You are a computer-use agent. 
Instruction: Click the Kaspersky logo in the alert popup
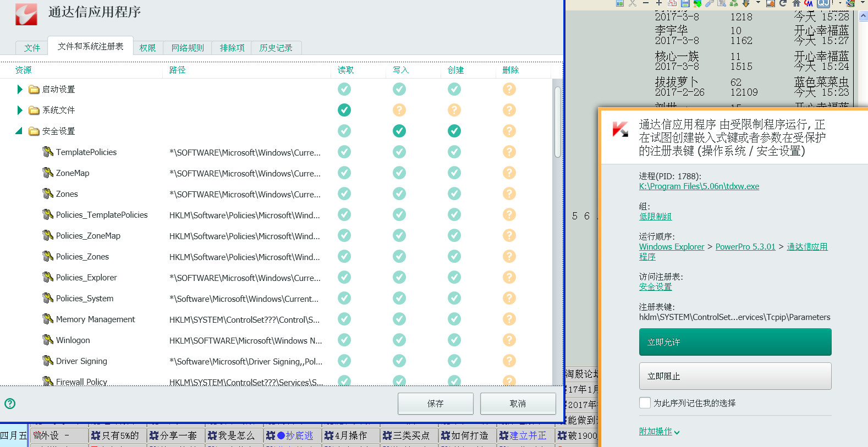coord(620,130)
